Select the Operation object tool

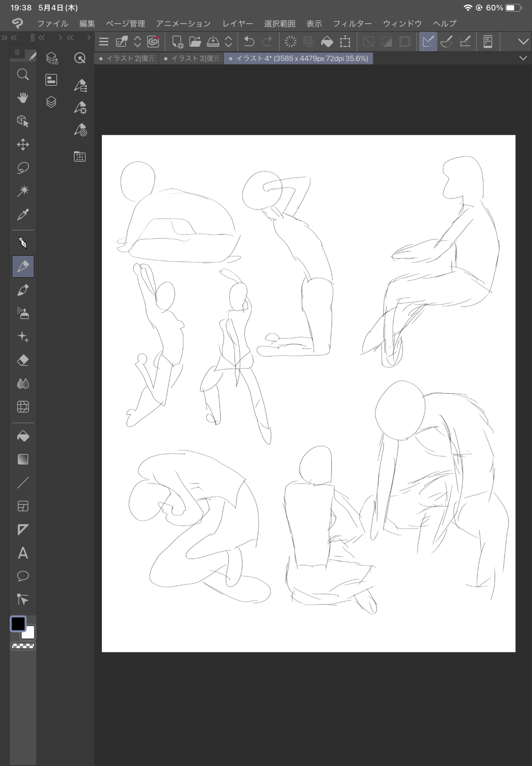23,121
